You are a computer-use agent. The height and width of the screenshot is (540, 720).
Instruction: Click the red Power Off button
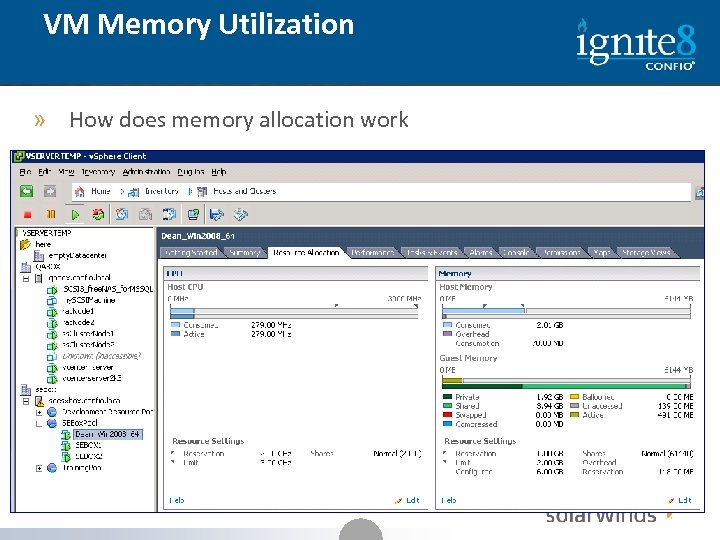coord(28,214)
